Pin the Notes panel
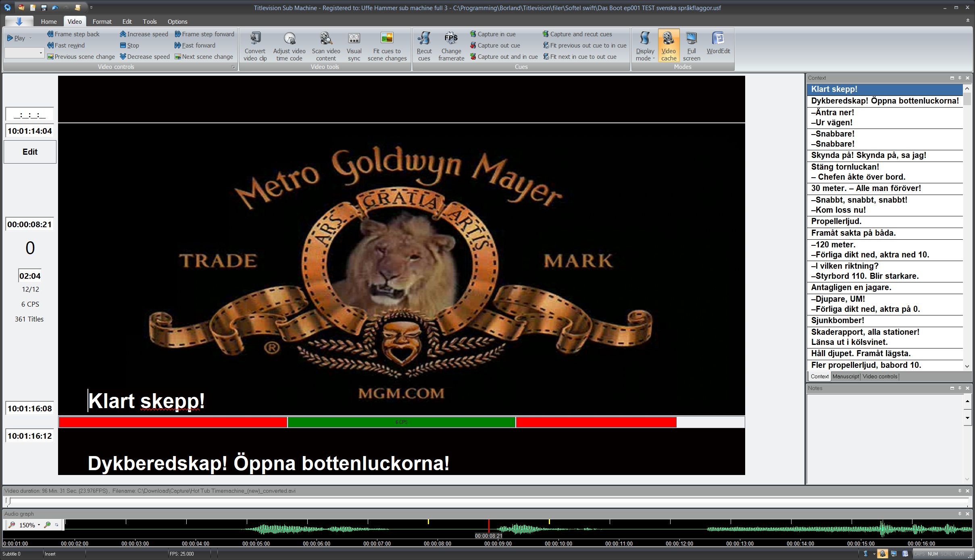This screenshot has width=975, height=560. 960,388
